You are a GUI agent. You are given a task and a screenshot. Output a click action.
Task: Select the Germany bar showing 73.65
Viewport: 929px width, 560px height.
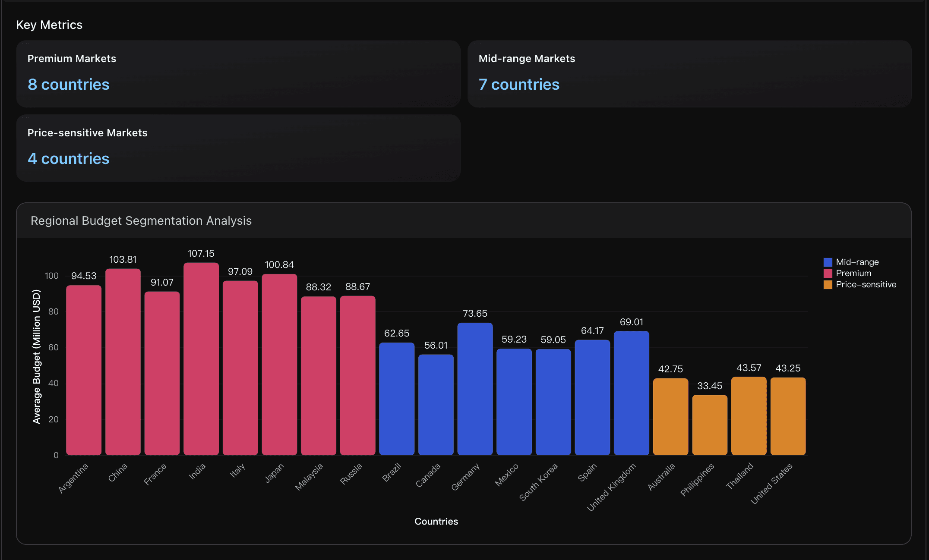coord(475,388)
